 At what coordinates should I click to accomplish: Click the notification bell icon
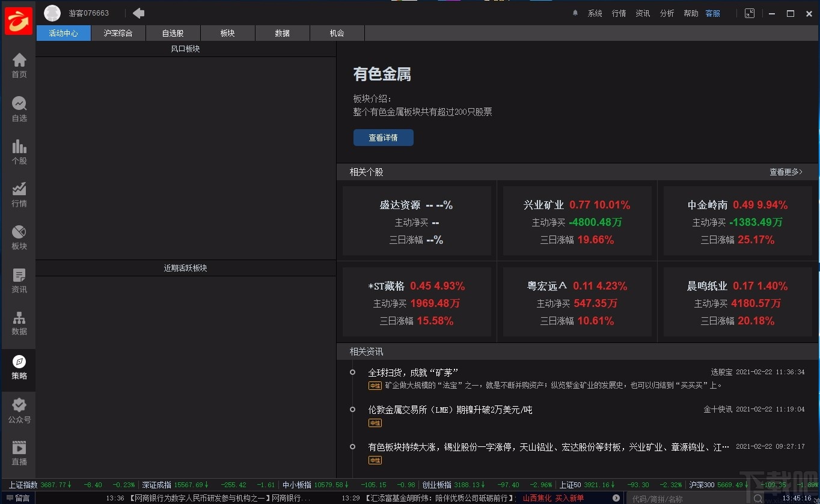574,13
